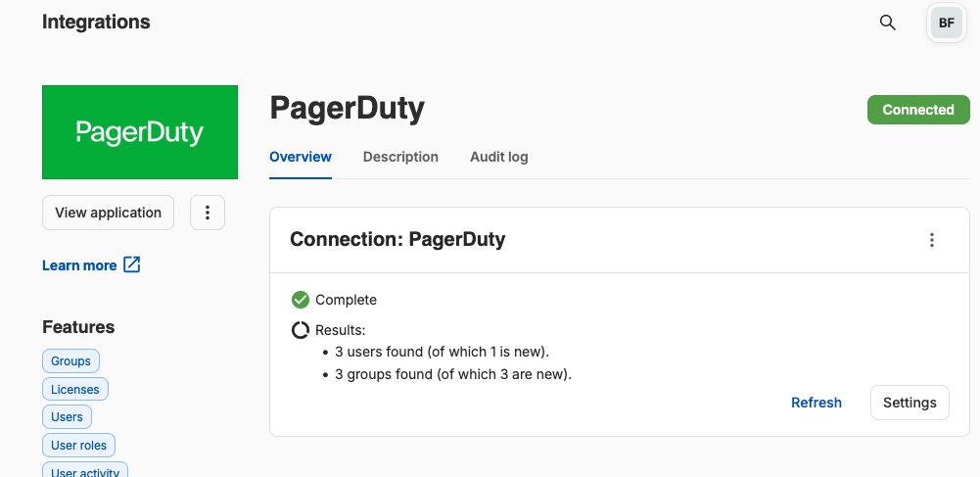Select the User roles feature tag
This screenshot has width=980, height=477.
coord(78,445)
